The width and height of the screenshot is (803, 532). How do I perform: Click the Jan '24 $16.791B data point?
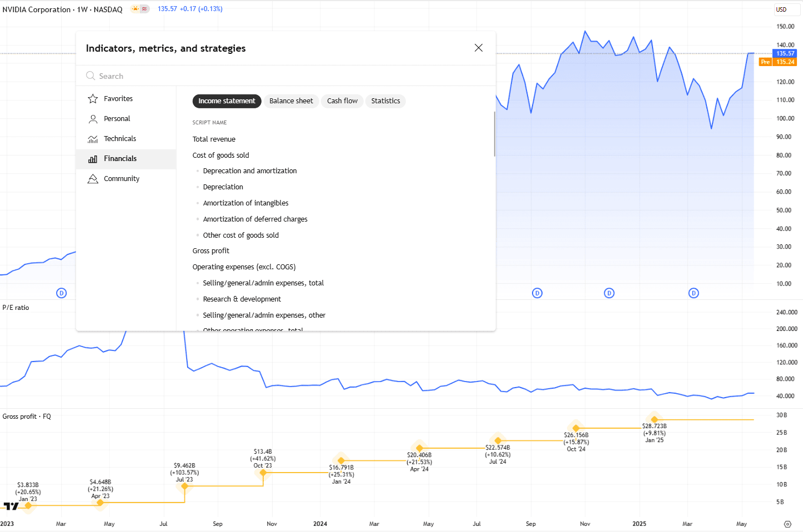341,460
